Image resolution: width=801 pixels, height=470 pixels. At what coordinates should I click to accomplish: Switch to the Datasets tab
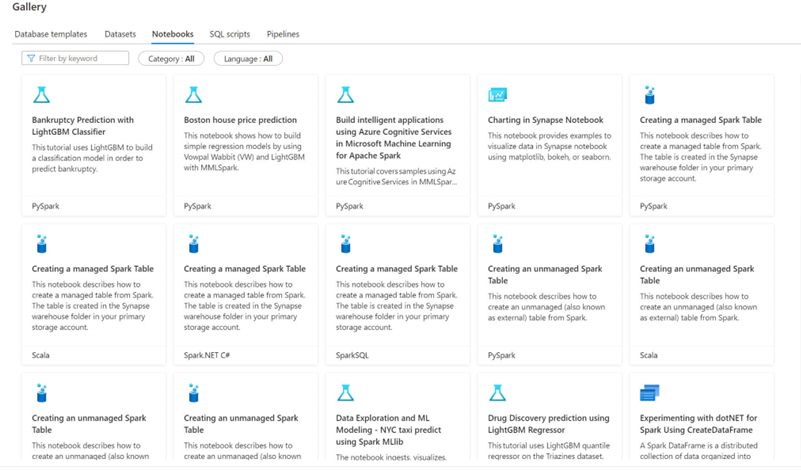(120, 34)
